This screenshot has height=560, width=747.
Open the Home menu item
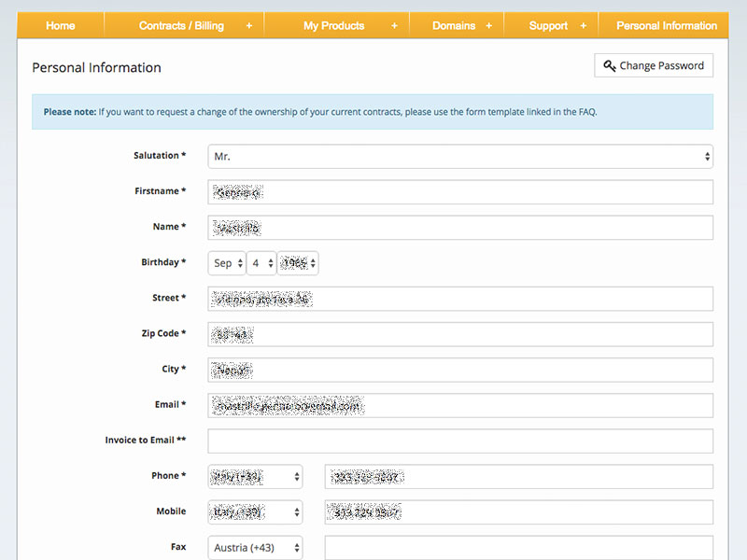point(61,26)
